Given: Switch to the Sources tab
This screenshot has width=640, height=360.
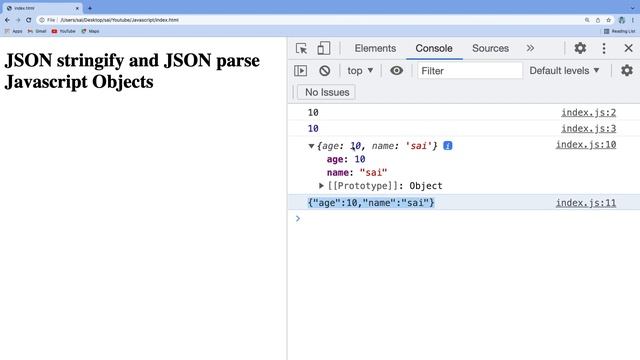Looking at the screenshot, I should 490,48.
